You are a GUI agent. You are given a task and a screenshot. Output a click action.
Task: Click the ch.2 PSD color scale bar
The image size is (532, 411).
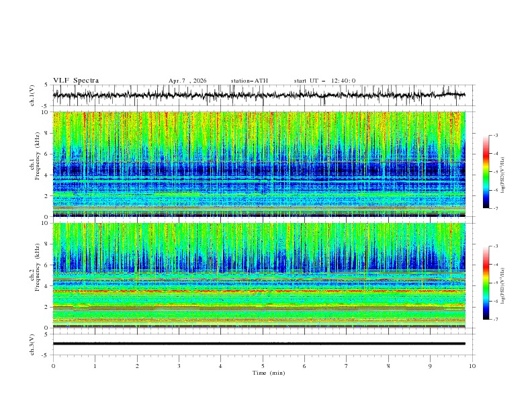(486, 283)
